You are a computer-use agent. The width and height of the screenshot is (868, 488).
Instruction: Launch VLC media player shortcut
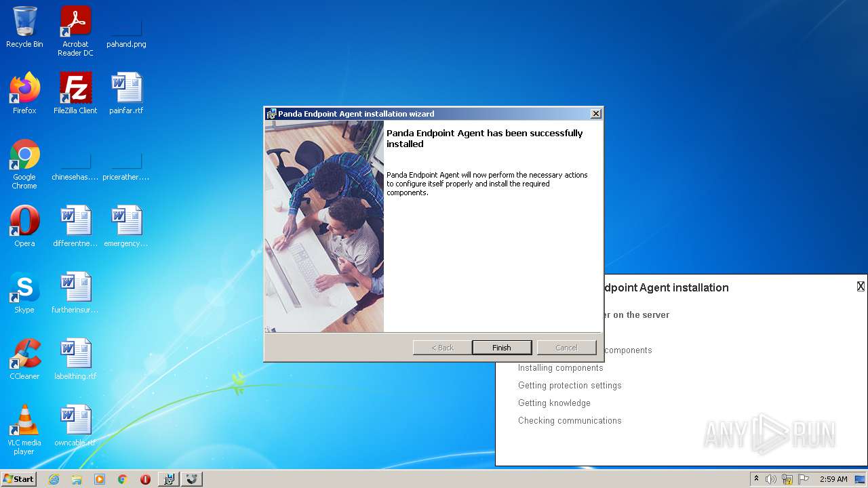tap(24, 430)
